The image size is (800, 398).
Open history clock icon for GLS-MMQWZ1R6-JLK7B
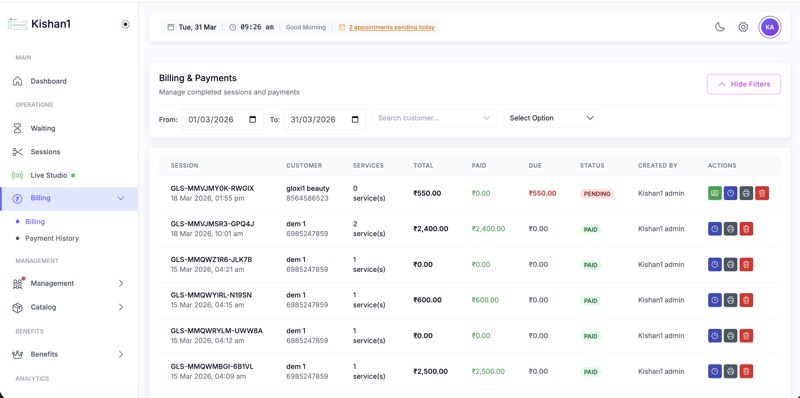coord(715,264)
